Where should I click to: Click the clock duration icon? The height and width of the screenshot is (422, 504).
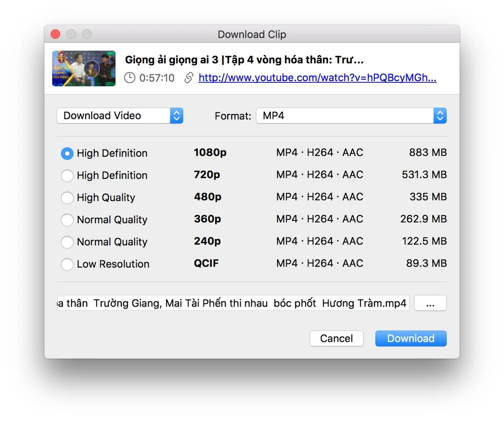tap(130, 78)
